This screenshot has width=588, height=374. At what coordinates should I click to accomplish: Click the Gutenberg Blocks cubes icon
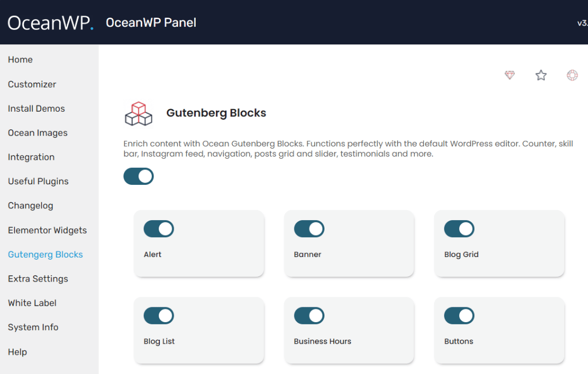click(x=138, y=114)
